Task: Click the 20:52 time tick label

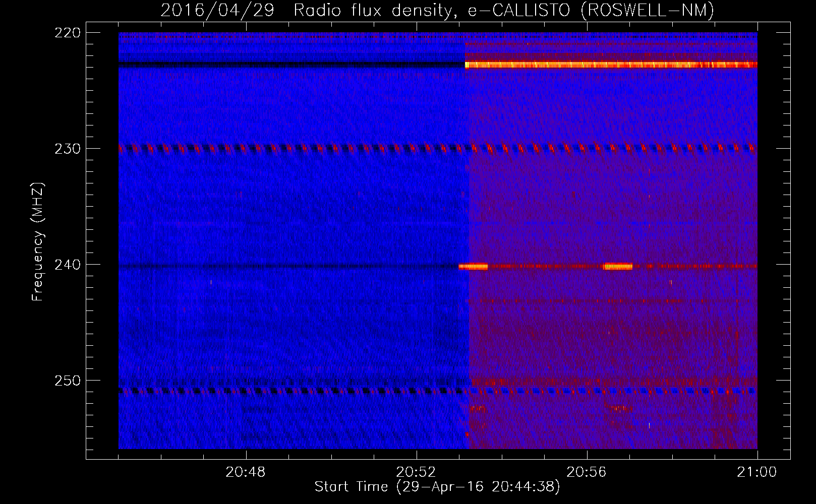Action: click(416, 472)
